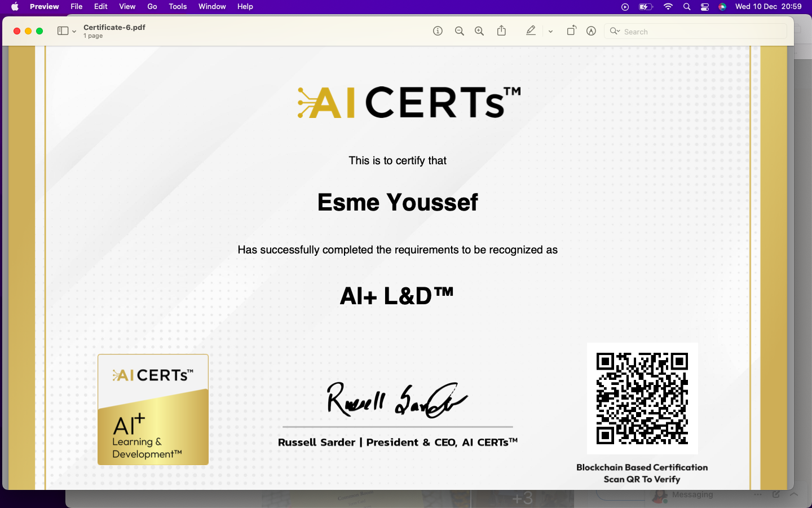
Task: Open the View menu
Action: click(x=127, y=7)
